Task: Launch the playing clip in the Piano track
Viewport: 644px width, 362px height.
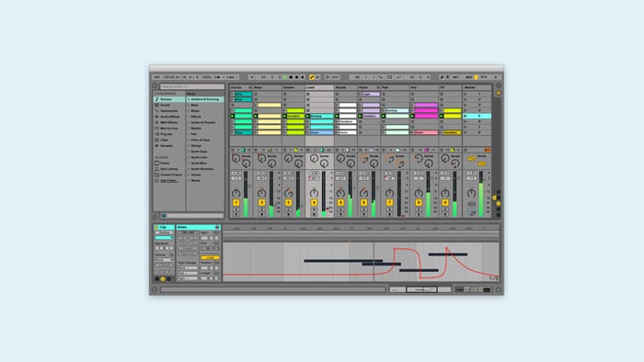Action: point(361,116)
